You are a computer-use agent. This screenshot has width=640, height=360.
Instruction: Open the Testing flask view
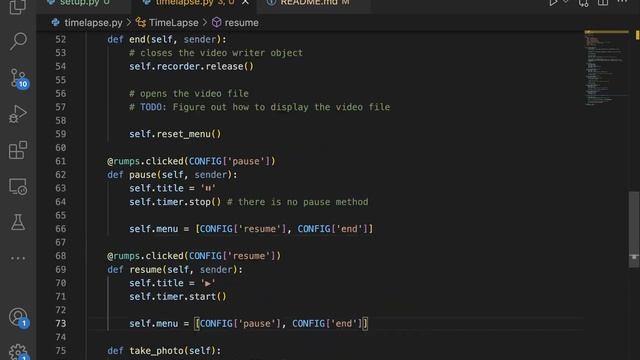(x=18, y=222)
